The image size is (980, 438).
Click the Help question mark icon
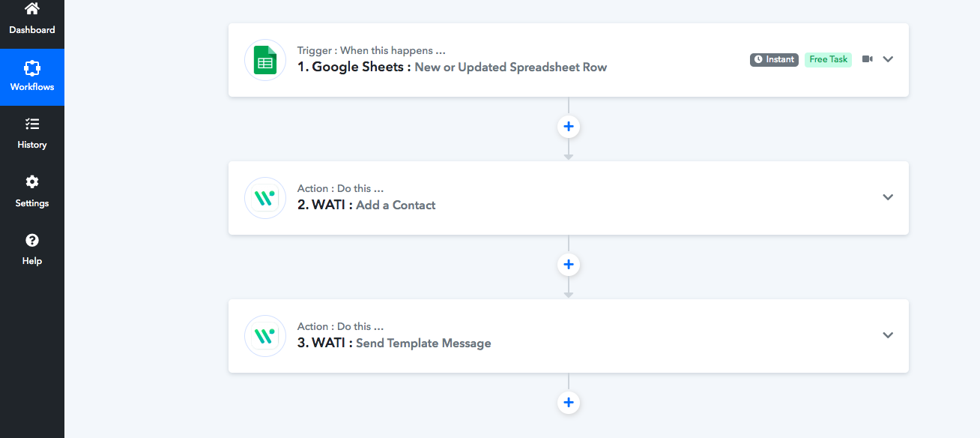click(x=32, y=241)
